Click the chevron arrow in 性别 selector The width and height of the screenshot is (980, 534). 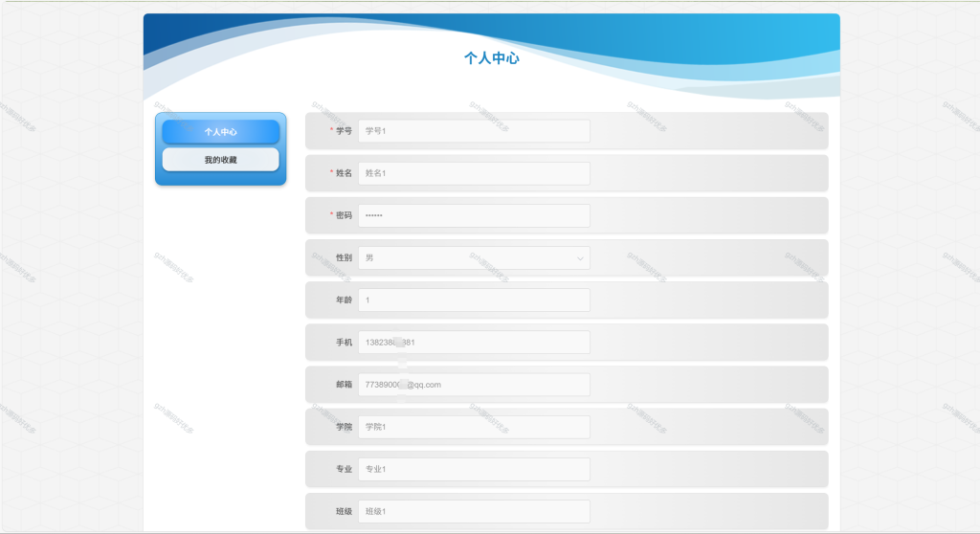click(x=580, y=258)
